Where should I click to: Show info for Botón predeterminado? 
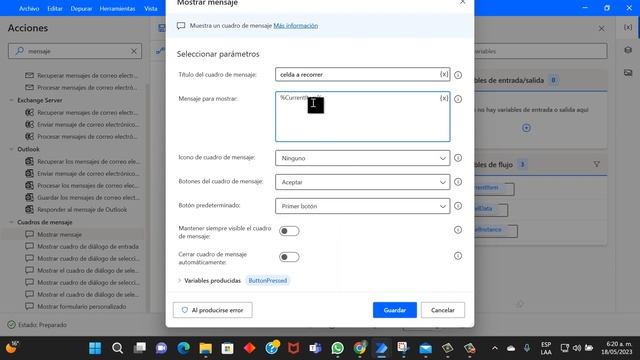(458, 206)
